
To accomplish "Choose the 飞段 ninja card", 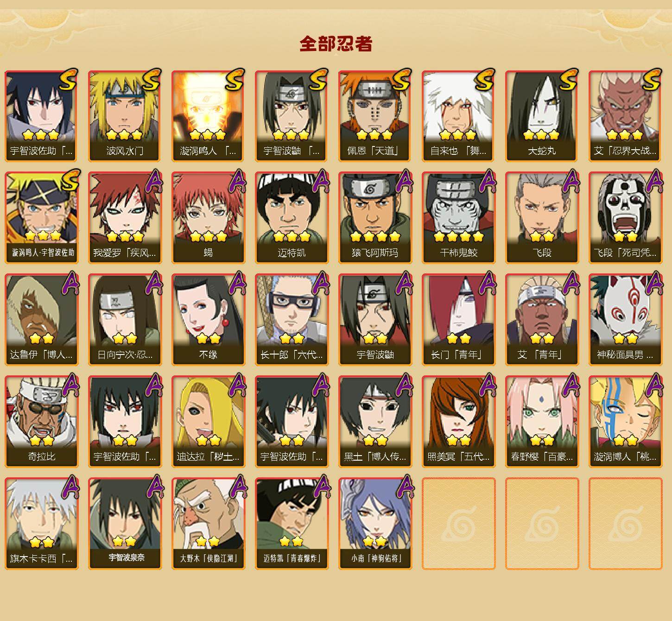I will click(x=542, y=218).
